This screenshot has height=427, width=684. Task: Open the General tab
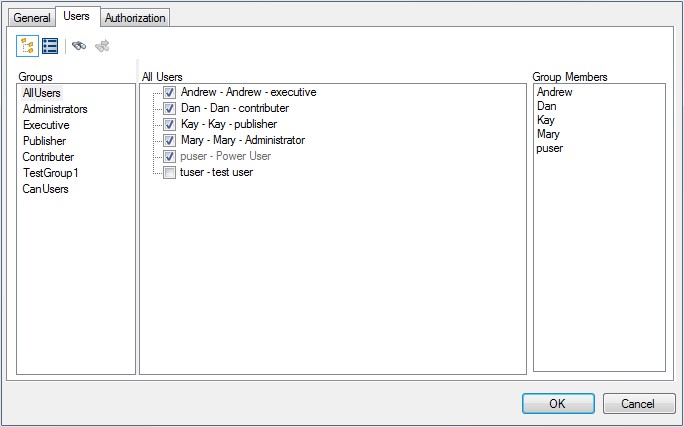click(32, 18)
